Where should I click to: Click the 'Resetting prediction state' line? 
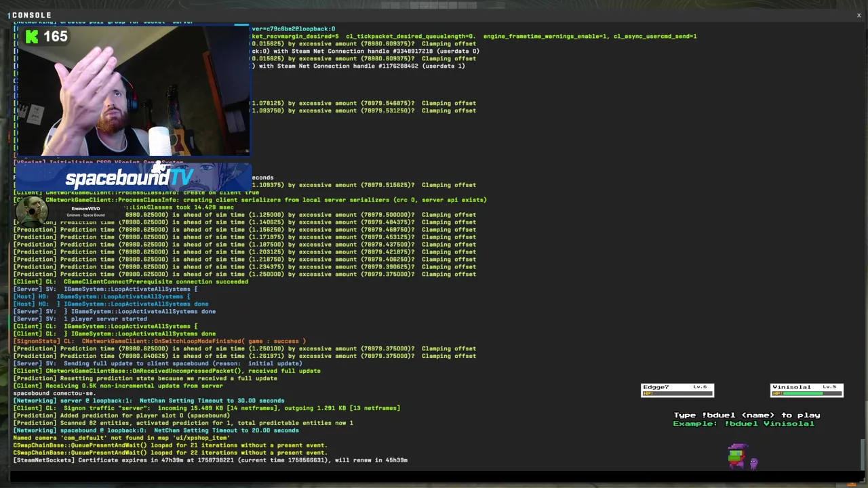pos(145,378)
